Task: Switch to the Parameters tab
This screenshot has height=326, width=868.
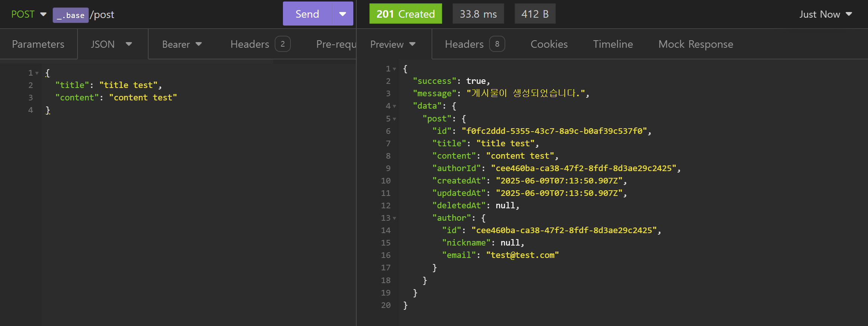Action: pyautogui.click(x=38, y=44)
